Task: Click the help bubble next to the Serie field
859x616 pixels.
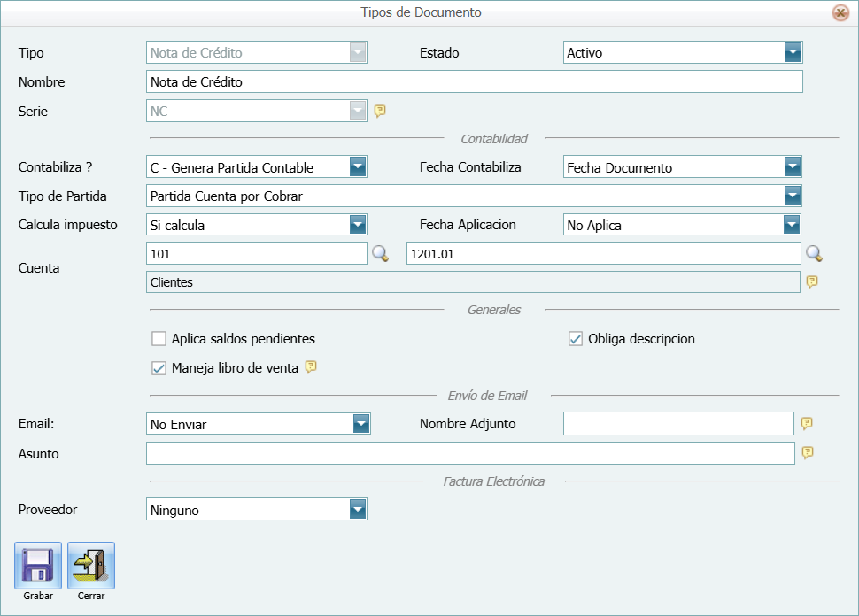Action: point(380,111)
